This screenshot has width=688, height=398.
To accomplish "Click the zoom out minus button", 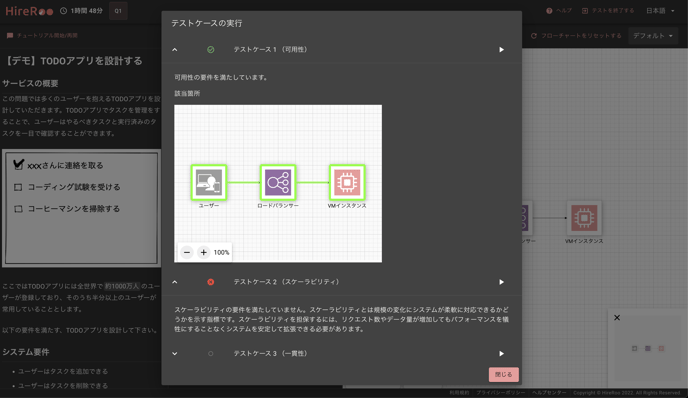I will coord(187,252).
